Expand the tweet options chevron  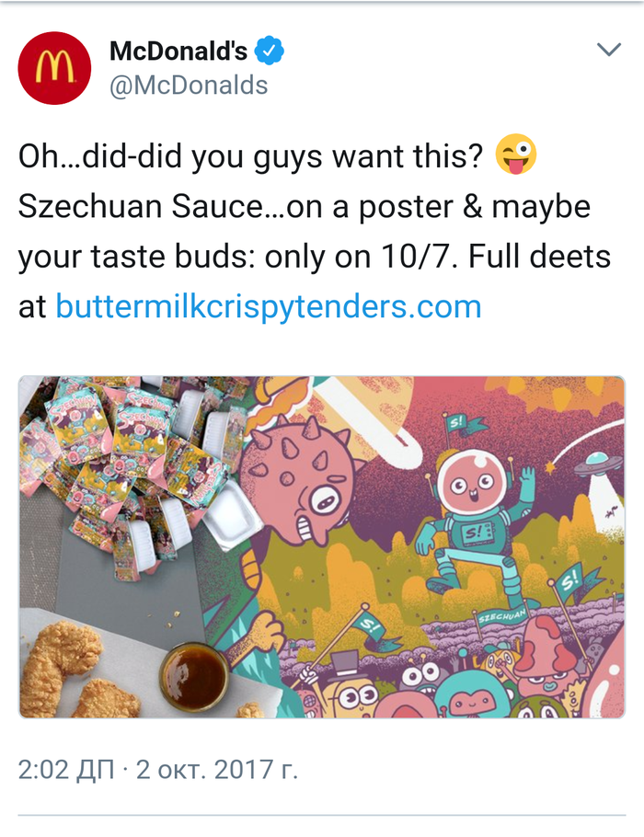click(609, 50)
